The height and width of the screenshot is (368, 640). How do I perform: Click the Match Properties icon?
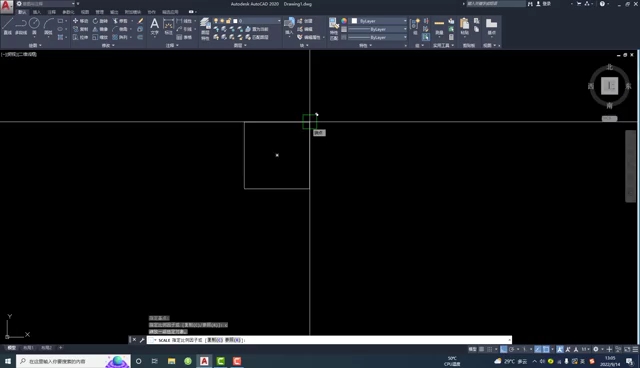click(x=333, y=29)
